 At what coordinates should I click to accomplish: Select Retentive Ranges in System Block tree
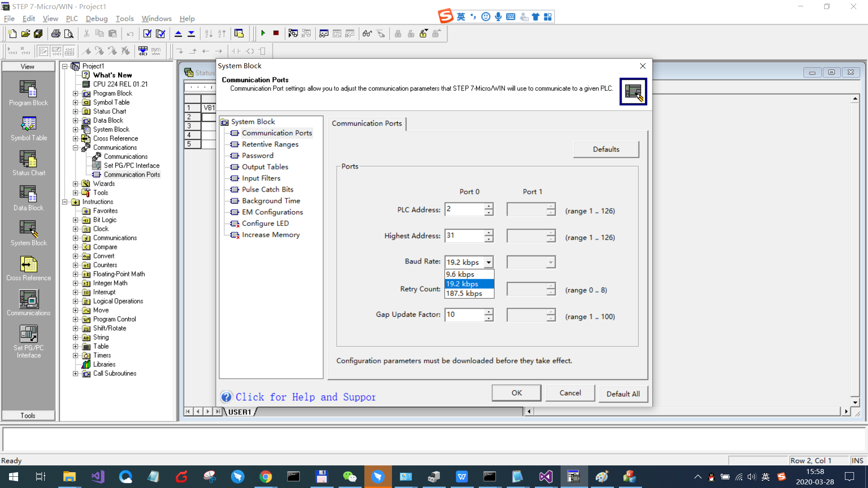click(270, 145)
